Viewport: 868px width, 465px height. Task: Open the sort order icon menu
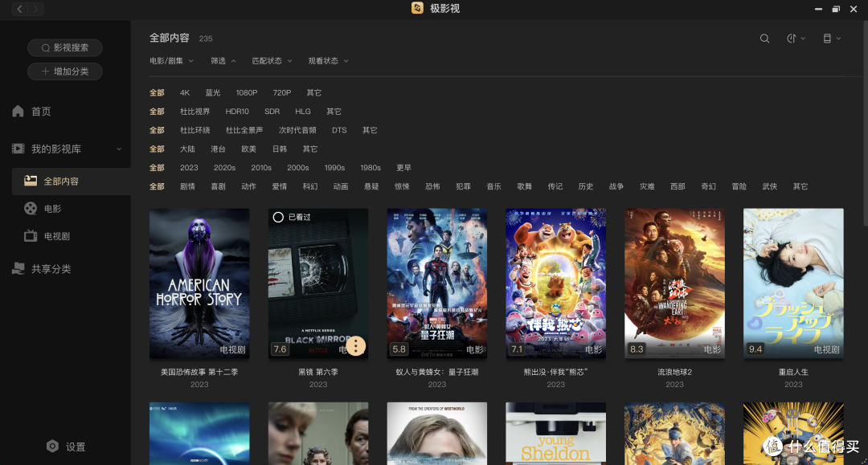[796, 39]
